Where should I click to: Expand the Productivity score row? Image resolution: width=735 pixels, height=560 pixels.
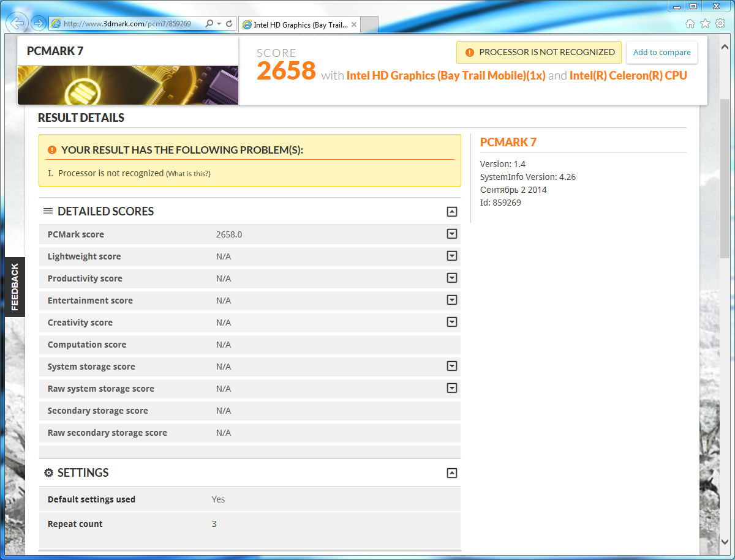(x=452, y=278)
